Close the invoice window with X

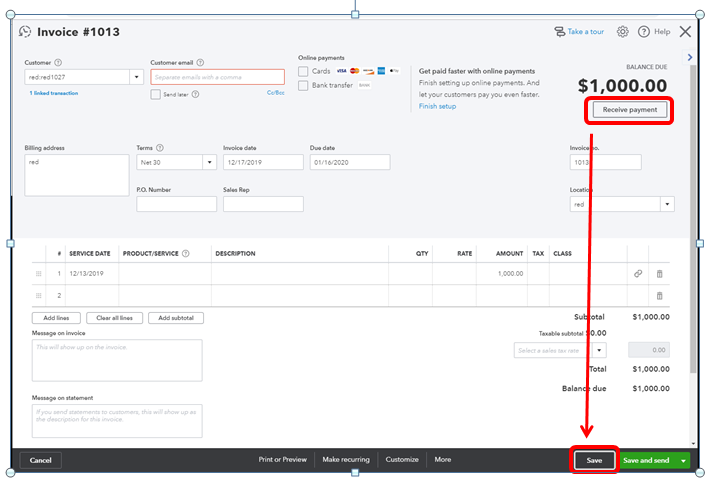tap(685, 32)
